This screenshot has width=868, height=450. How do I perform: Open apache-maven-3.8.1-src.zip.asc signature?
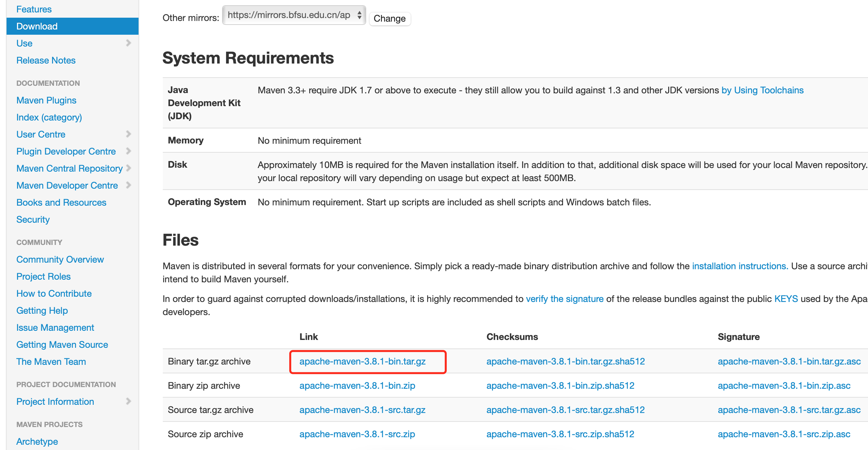point(784,434)
